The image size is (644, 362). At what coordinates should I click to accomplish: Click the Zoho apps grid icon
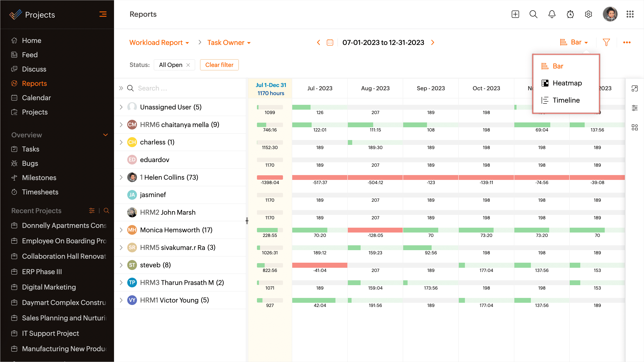coord(630,14)
